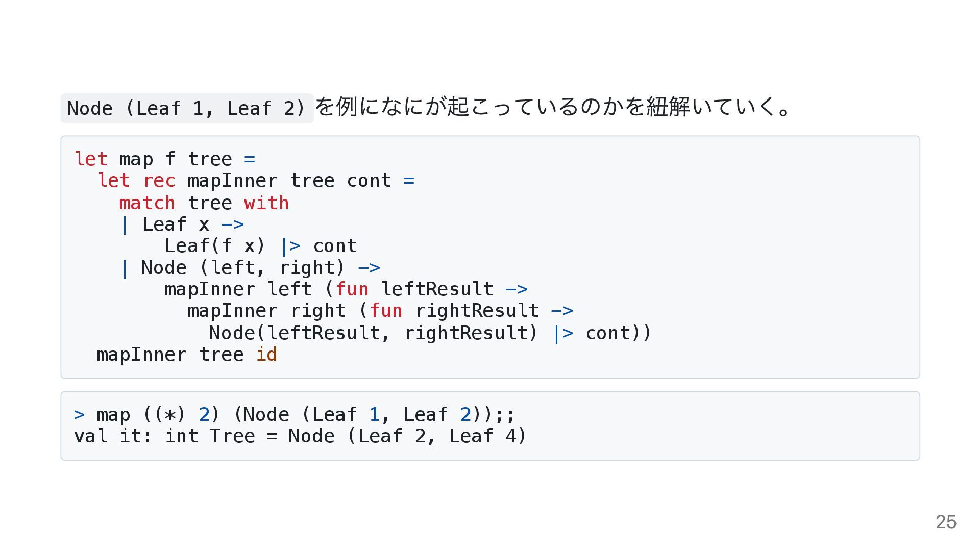The height and width of the screenshot is (551, 980).
Task: Click the 'mapInner tree id' call
Action: pos(187,354)
